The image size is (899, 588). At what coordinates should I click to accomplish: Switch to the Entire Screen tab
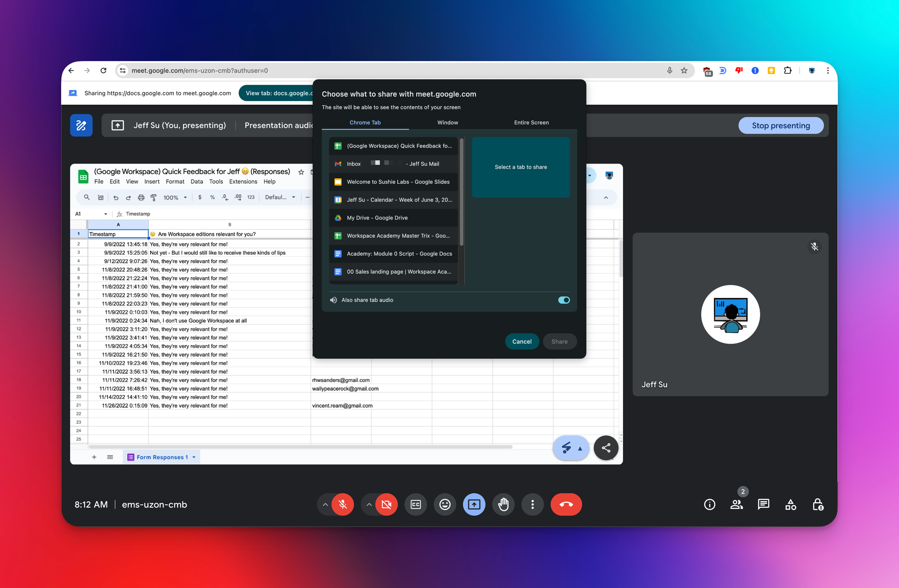[531, 123]
